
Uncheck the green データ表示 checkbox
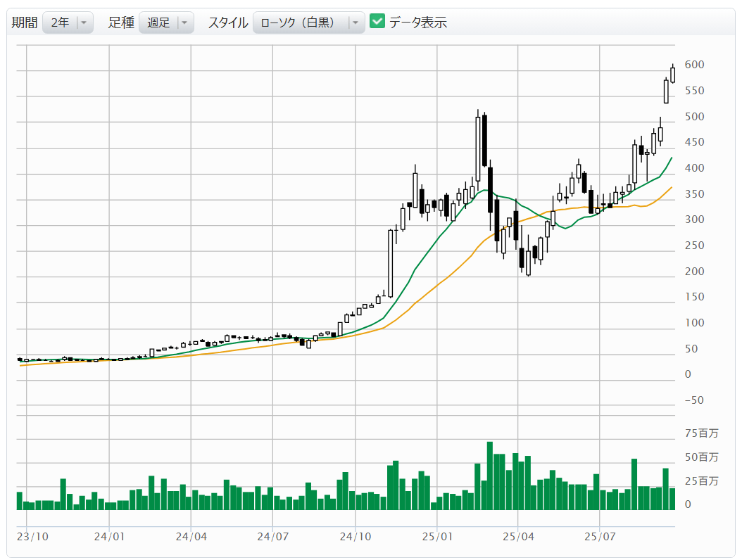(377, 22)
